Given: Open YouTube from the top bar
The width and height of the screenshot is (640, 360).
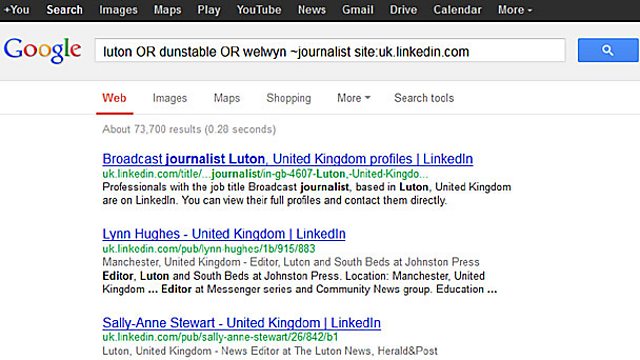Looking at the screenshot, I should coord(259,10).
